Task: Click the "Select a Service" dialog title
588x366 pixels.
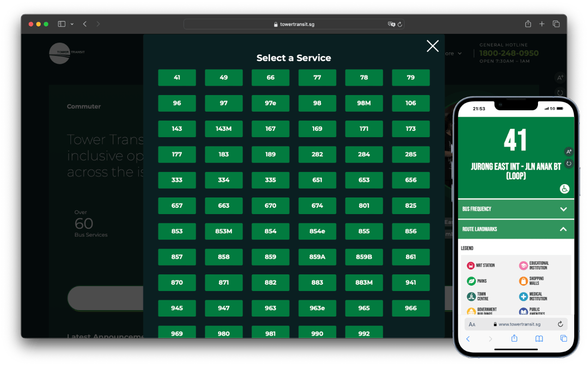Action: point(294,58)
